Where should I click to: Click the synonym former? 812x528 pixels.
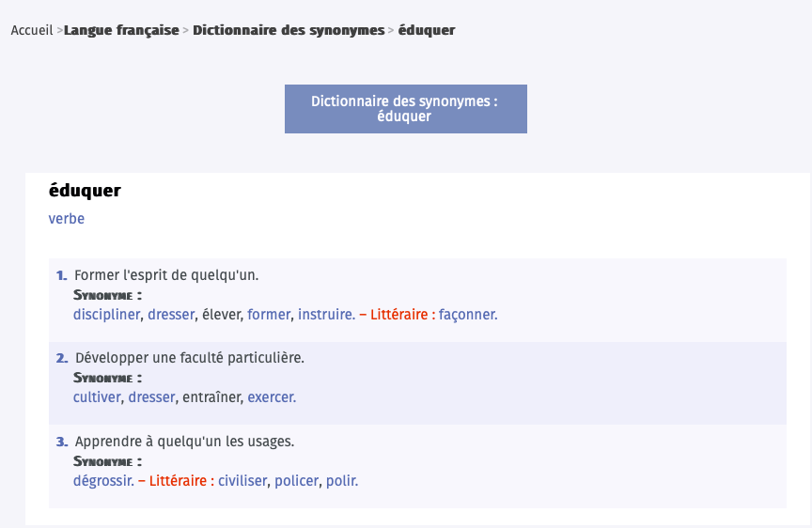[268, 315]
